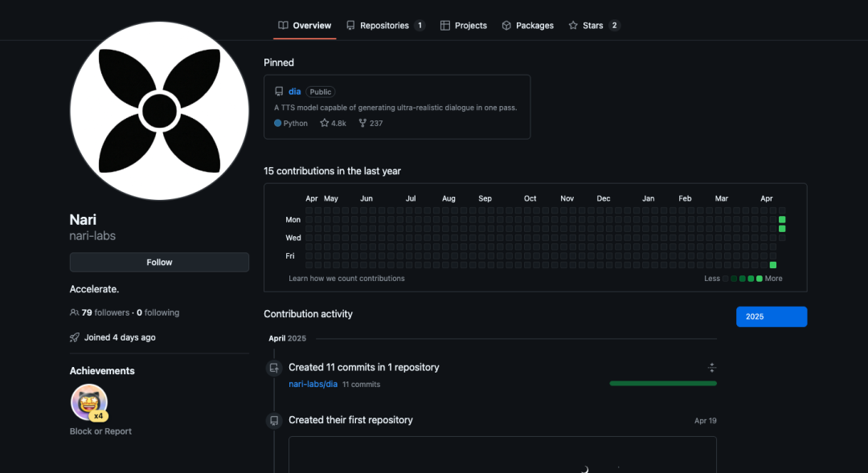View the 79 followers list
Screen dimensions: 868x473
tap(105, 312)
